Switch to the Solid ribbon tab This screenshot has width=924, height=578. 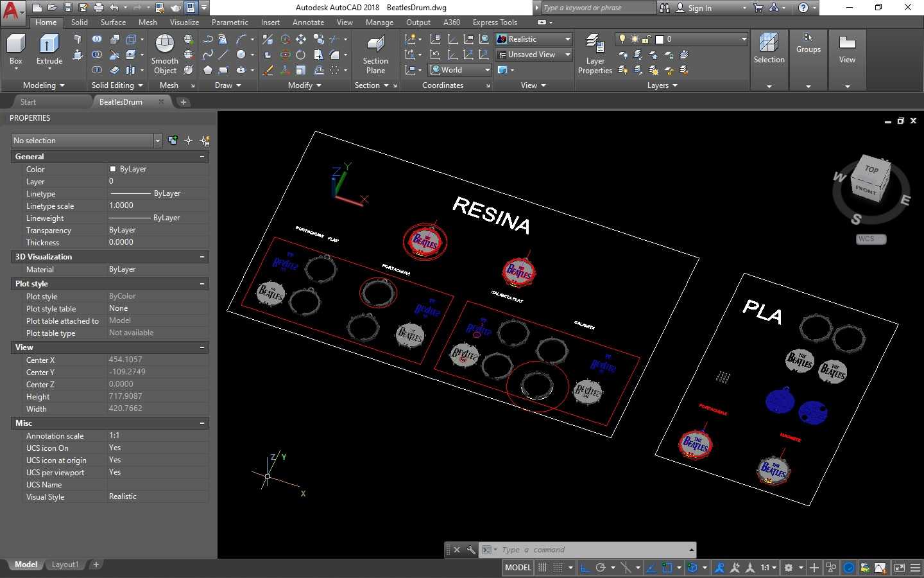tap(80, 22)
